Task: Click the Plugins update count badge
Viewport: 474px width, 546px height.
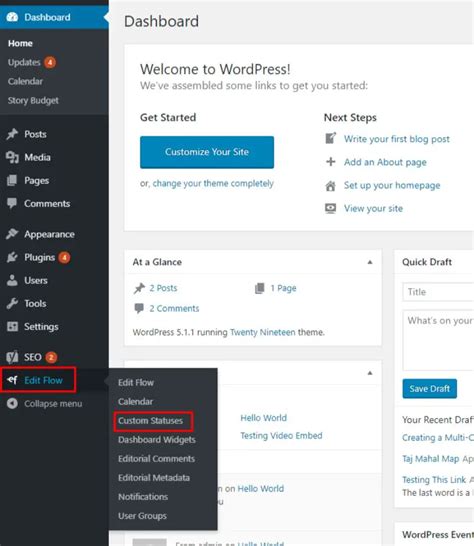Action: click(x=64, y=257)
